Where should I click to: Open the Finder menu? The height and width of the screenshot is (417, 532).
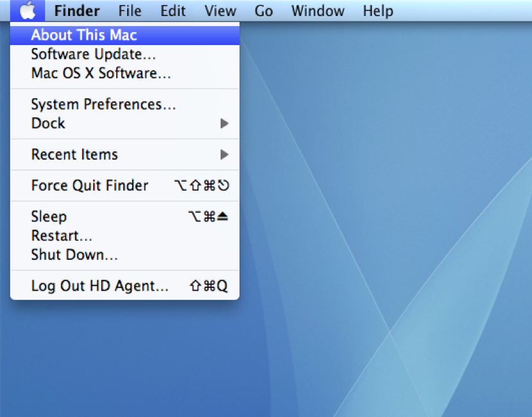point(76,11)
